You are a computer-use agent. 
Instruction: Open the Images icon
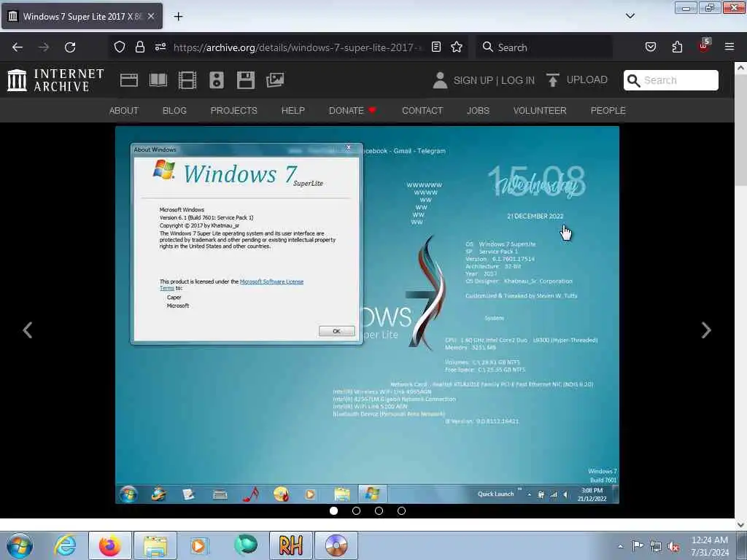point(275,80)
